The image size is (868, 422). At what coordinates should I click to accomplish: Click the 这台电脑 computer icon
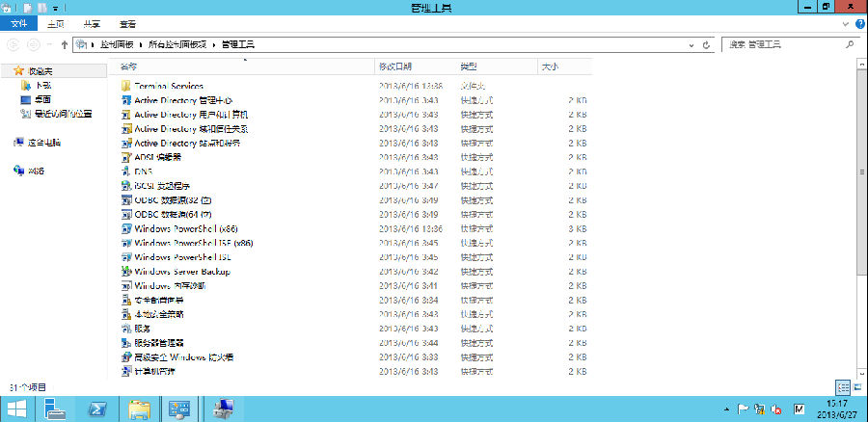coord(18,143)
